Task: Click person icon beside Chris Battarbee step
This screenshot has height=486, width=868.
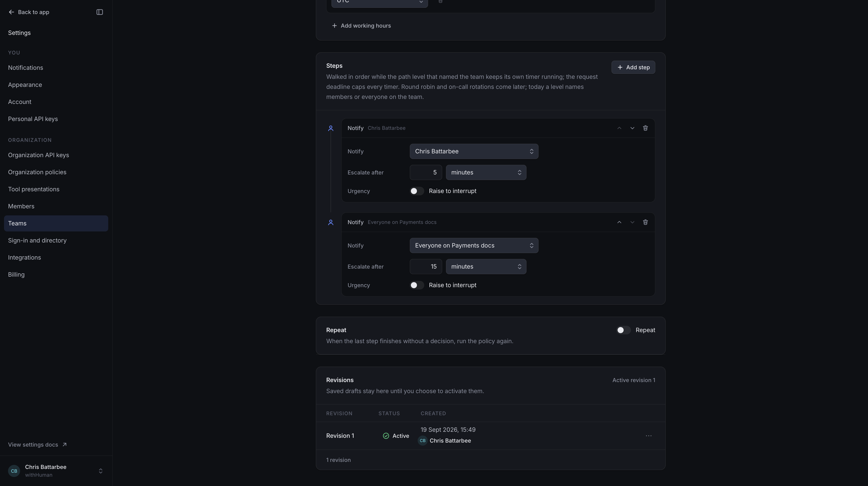Action: [x=331, y=128]
